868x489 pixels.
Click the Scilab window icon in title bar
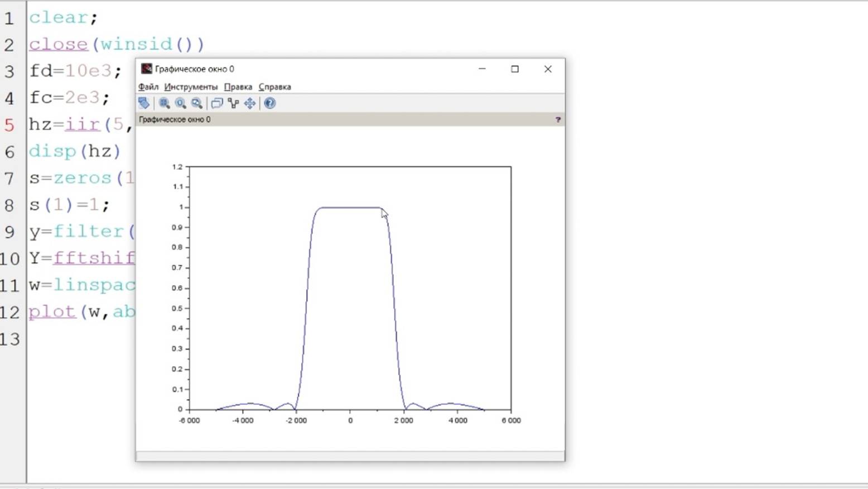(x=146, y=69)
